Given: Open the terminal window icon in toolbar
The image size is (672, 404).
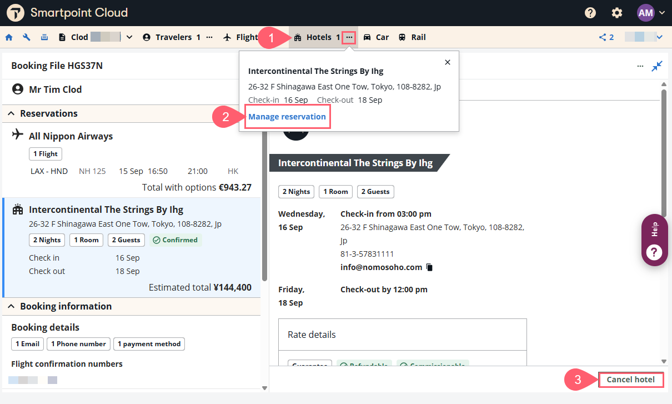Looking at the screenshot, I should click(44, 37).
